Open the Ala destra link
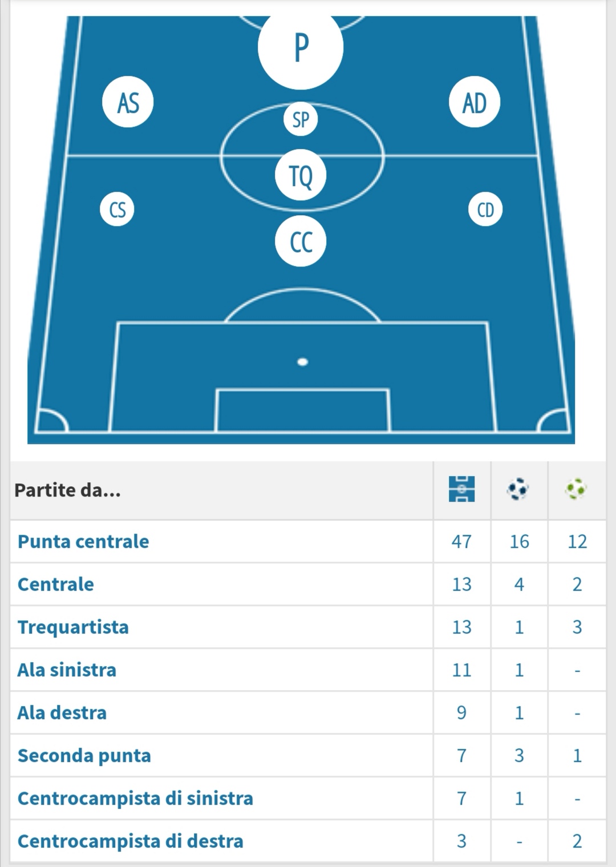Image resolution: width=616 pixels, height=867 pixels. click(x=62, y=712)
